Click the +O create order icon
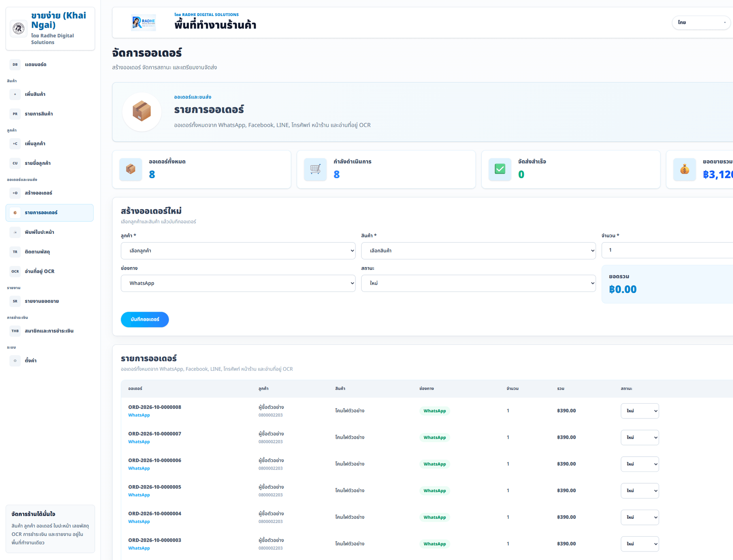This screenshot has width=733, height=560. pyautogui.click(x=15, y=193)
